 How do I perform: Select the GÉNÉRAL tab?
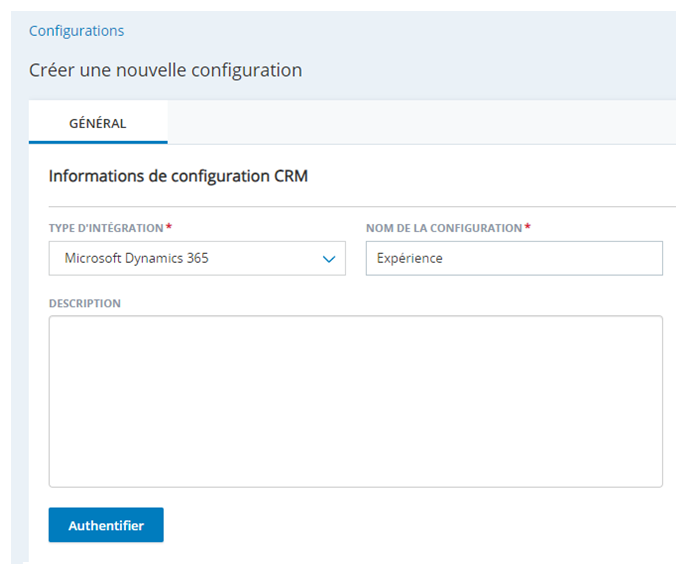tap(98, 122)
